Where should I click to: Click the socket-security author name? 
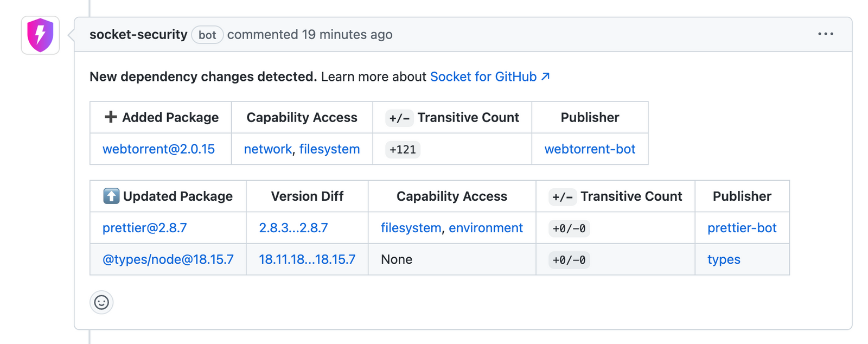pyautogui.click(x=138, y=35)
